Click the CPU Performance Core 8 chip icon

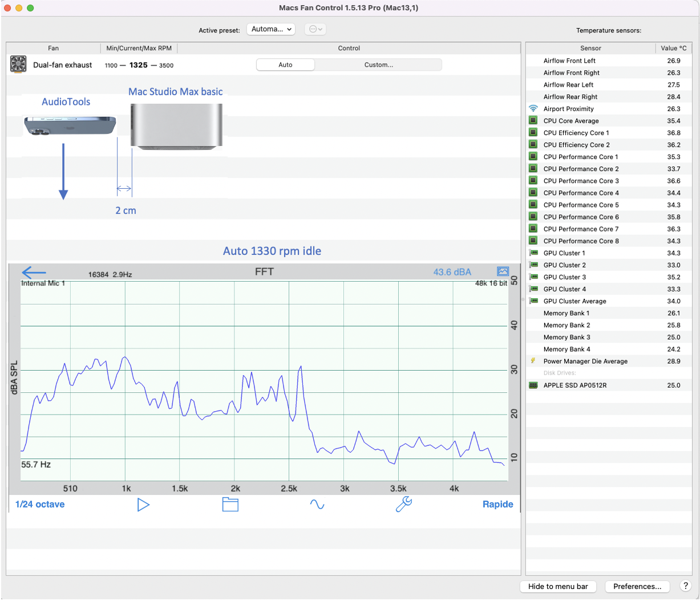[x=533, y=241]
